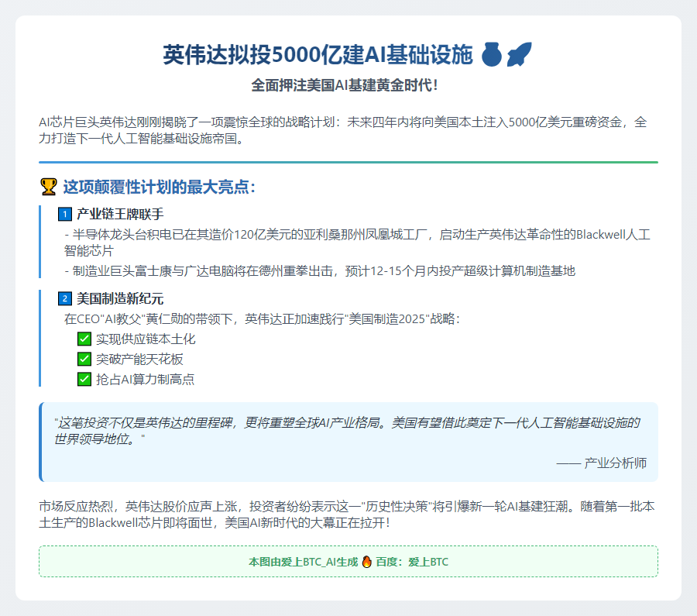Image resolution: width=697 pixels, height=616 pixels.
Task: Click the number 2 badge icon
Action: 65,298
